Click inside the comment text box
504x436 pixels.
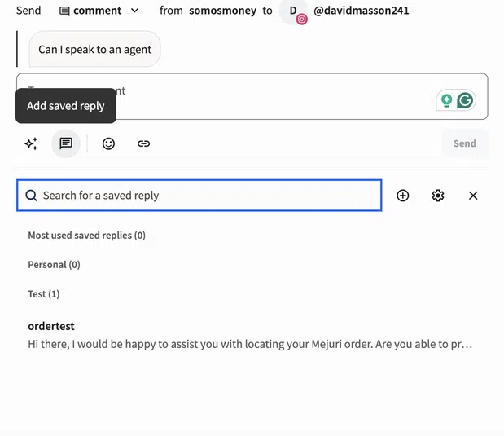pyautogui.click(x=252, y=96)
